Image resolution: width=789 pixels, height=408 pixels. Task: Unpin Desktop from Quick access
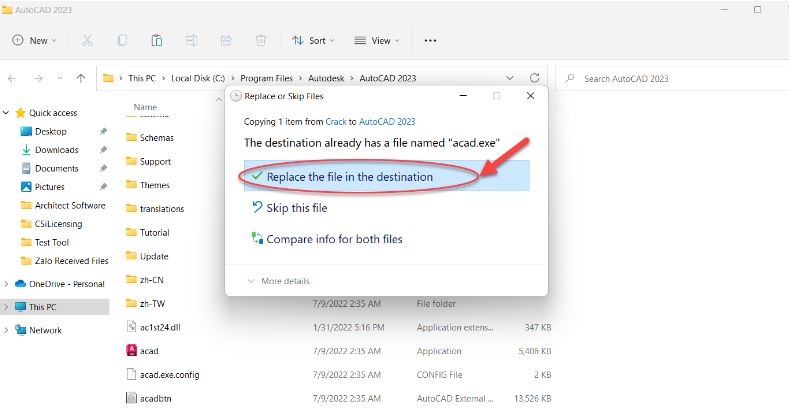point(103,131)
